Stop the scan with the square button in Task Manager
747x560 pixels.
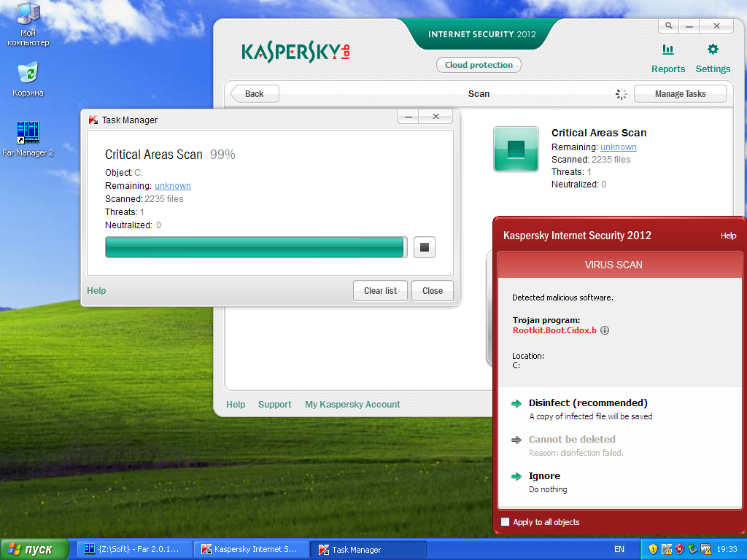pos(425,247)
